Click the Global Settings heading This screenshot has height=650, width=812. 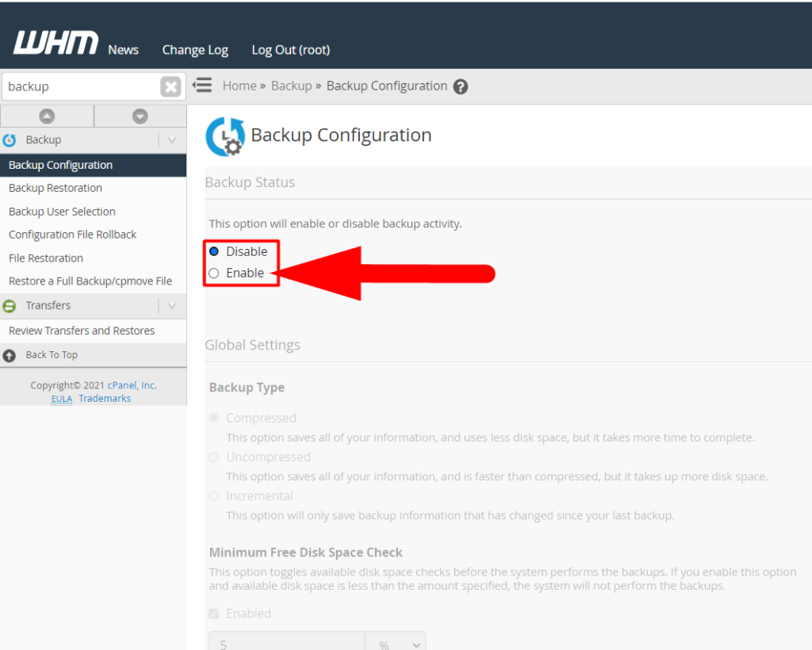(253, 345)
